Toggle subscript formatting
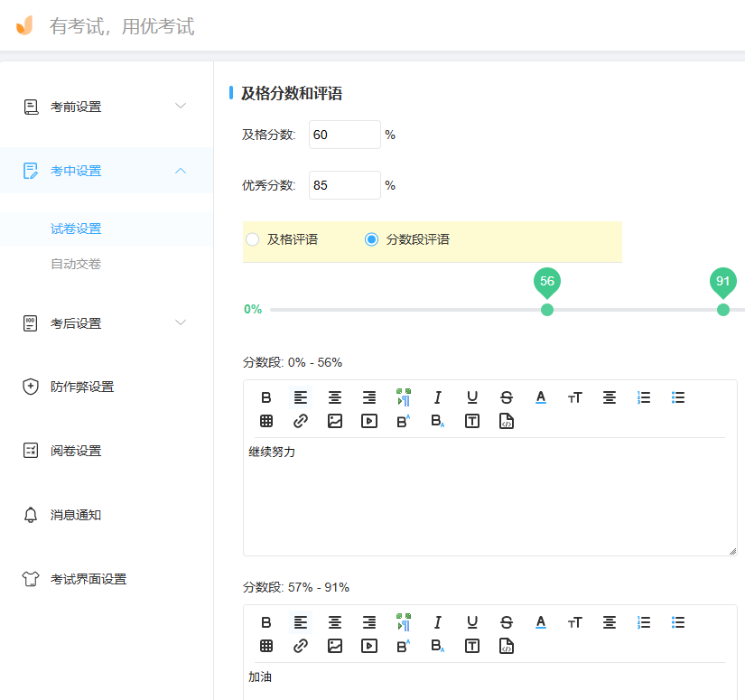Screen dimensions: 745x700 pos(437,420)
